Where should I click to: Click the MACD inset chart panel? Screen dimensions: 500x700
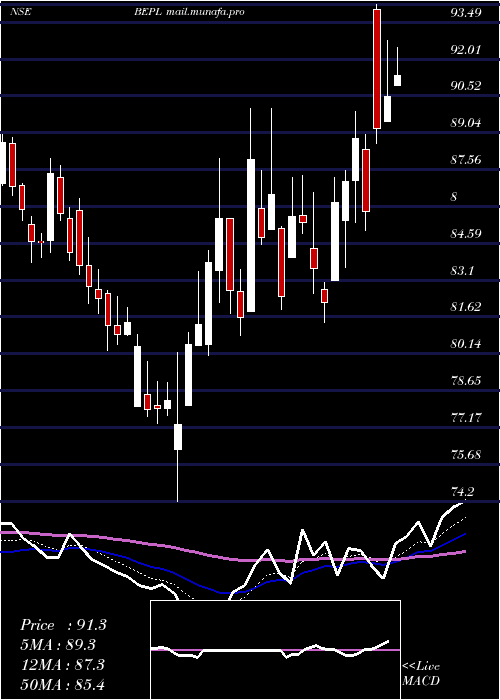[275, 650]
